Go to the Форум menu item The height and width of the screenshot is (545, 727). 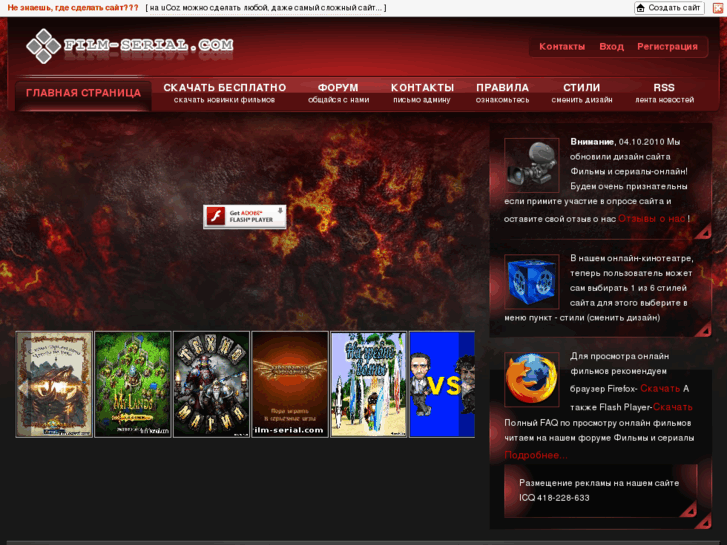coord(338,93)
